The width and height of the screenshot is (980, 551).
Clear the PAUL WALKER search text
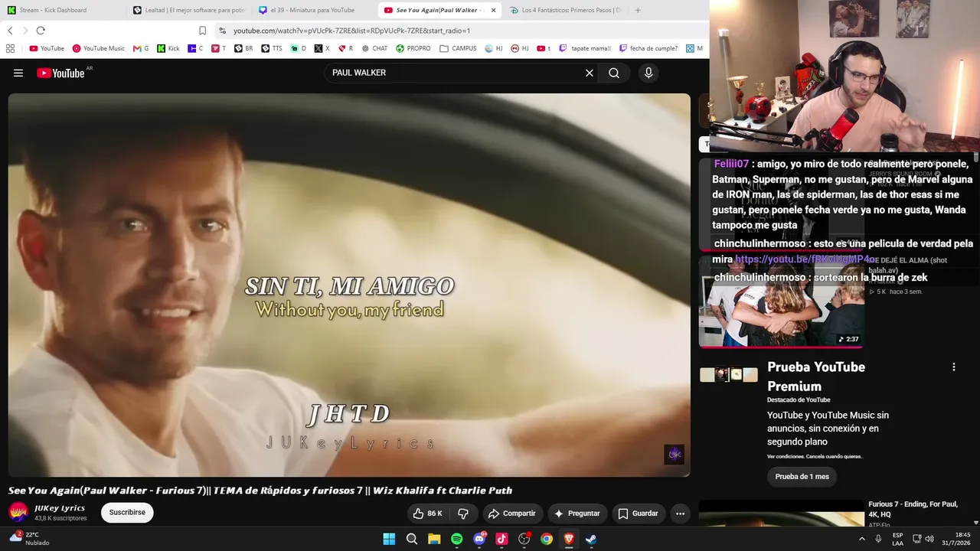[590, 73]
